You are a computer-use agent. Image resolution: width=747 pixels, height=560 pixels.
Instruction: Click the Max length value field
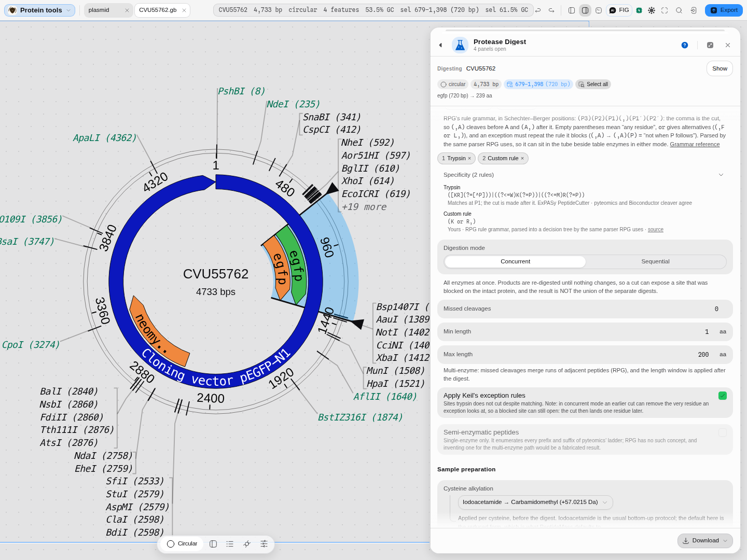pyautogui.click(x=703, y=355)
